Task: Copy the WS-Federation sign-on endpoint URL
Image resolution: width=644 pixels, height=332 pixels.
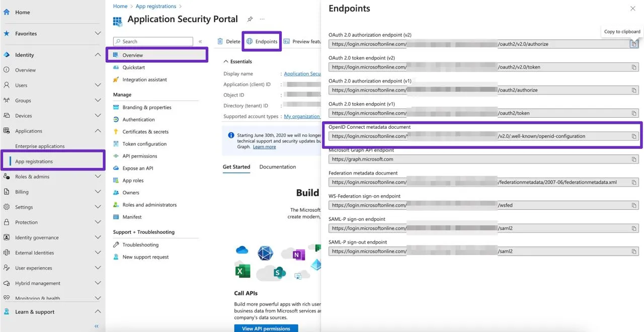Action: click(x=634, y=206)
